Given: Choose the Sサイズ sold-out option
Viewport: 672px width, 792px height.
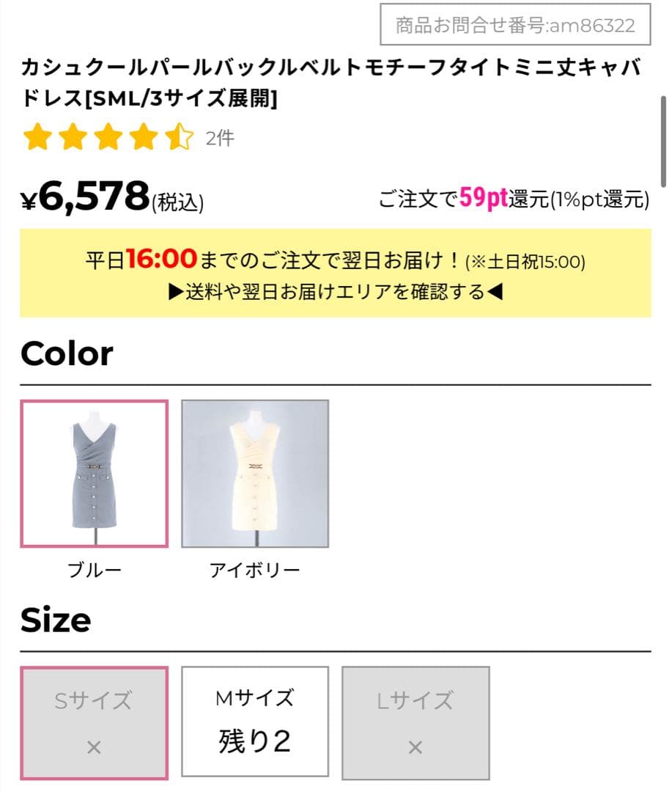Looking at the screenshot, I should tap(95, 723).
